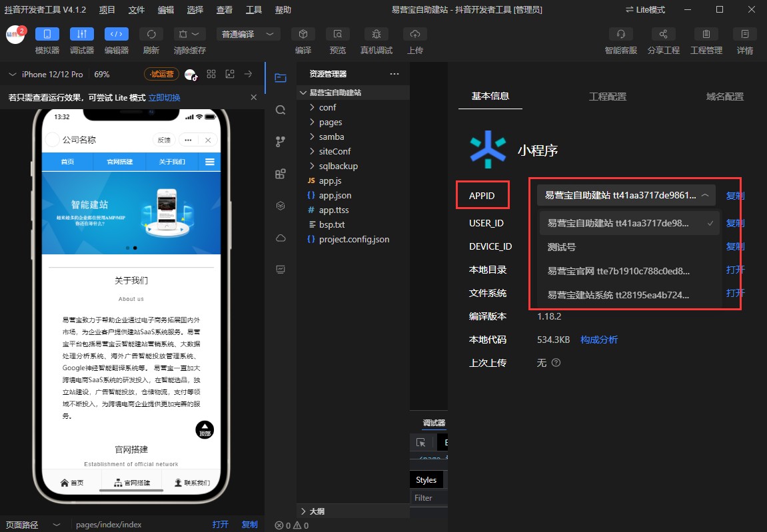This screenshot has width=767, height=532.
Task: Switch to the 工程配置 tab
Action: 608,97
